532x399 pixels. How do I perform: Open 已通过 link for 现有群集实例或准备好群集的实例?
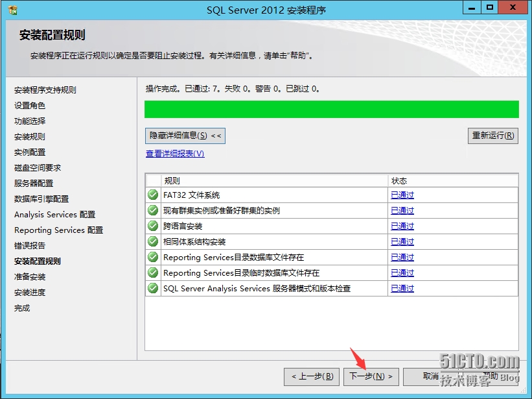point(402,211)
